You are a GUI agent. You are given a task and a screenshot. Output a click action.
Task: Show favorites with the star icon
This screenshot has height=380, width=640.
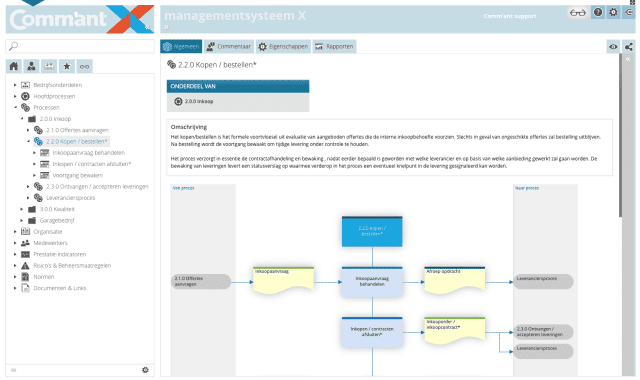[x=67, y=66]
